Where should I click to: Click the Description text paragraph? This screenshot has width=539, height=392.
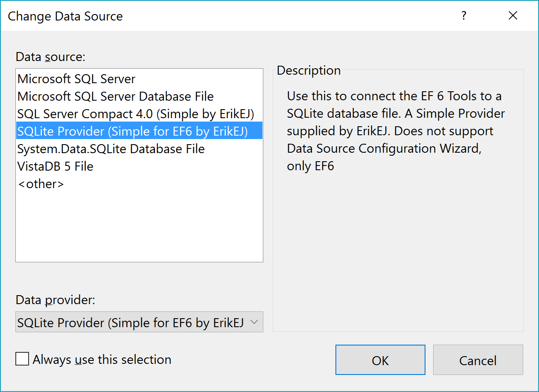[x=396, y=131]
